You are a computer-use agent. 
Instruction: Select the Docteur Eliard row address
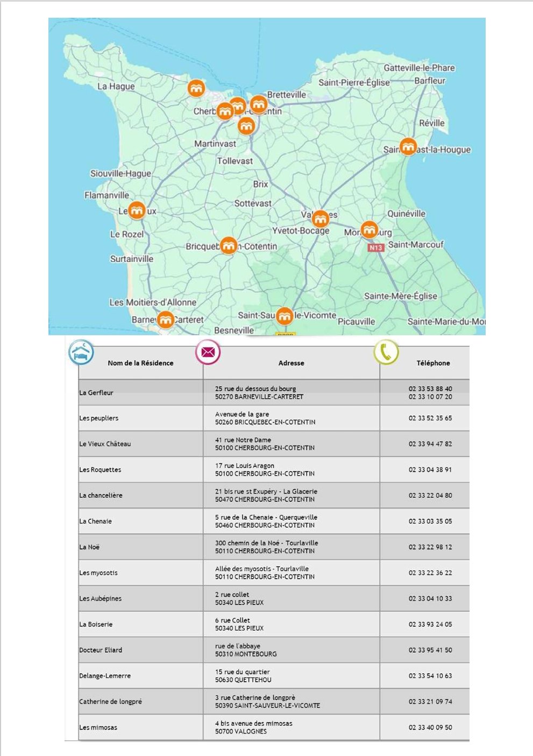246,650
